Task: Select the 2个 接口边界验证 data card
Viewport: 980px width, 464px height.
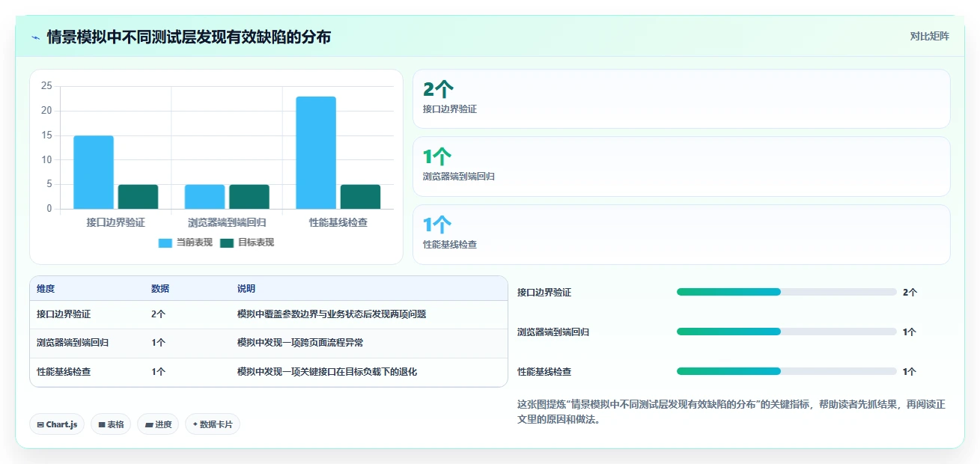Action: [x=681, y=99]
